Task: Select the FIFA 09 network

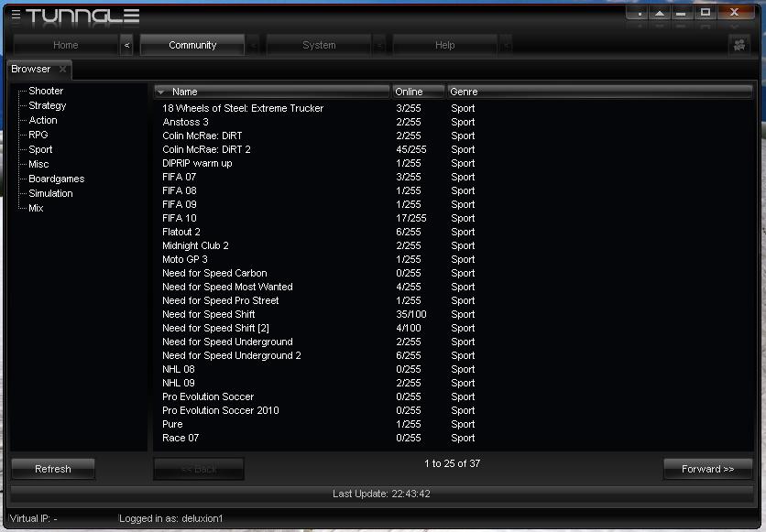Action: click(454, 204)
